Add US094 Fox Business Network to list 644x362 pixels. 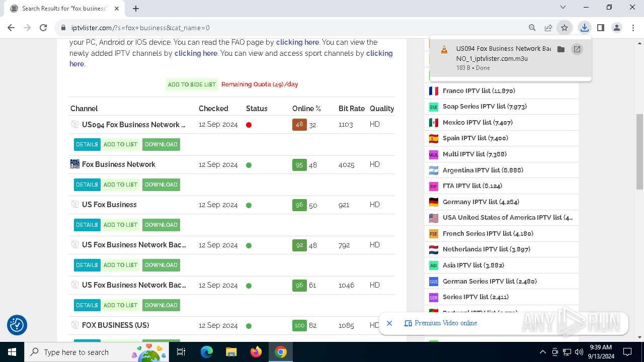point(120,144)
